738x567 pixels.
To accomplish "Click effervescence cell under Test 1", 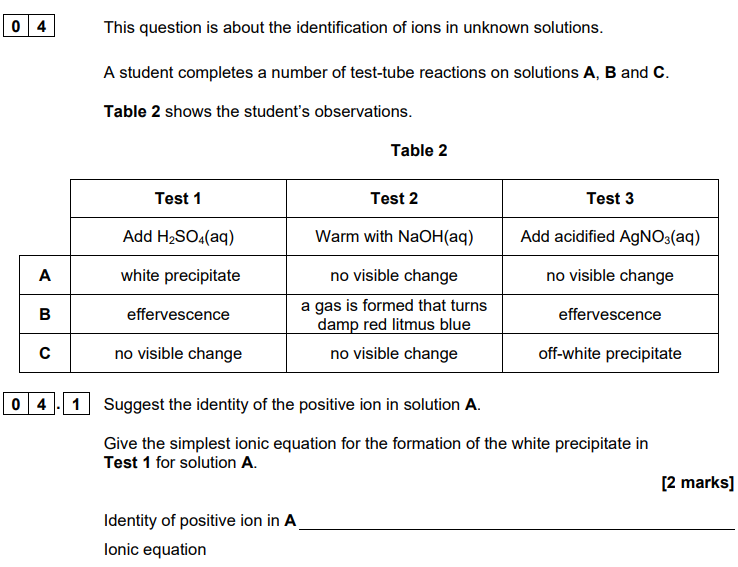I will pyautogui.click(x=178, y=314).
